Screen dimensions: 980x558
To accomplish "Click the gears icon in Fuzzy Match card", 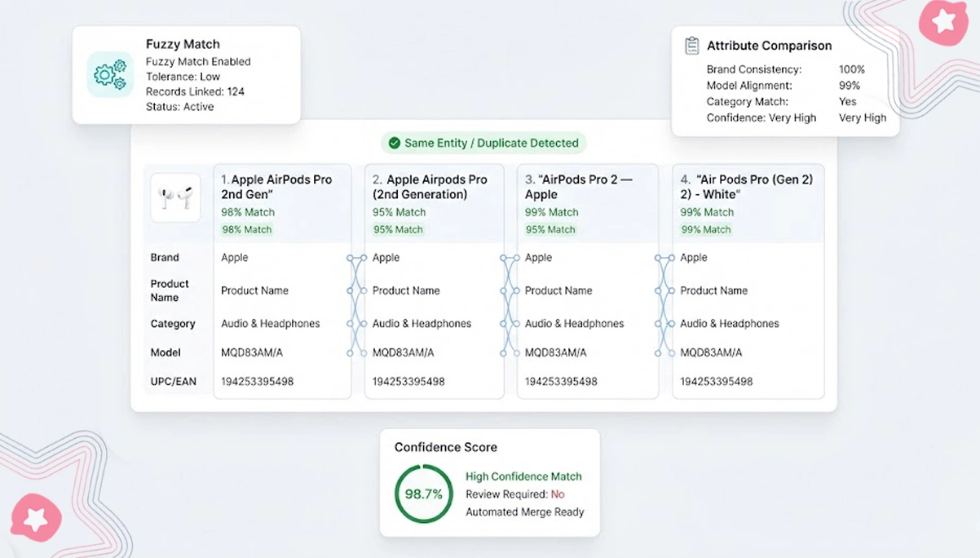I will [110, 74].
